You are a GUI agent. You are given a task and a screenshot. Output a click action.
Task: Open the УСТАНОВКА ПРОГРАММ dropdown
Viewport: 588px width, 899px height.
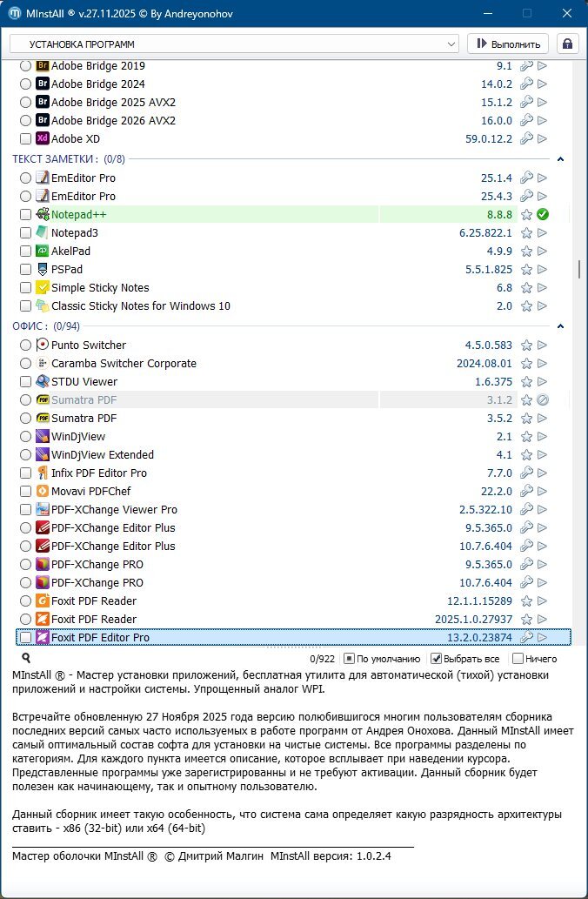click(234, 44)
